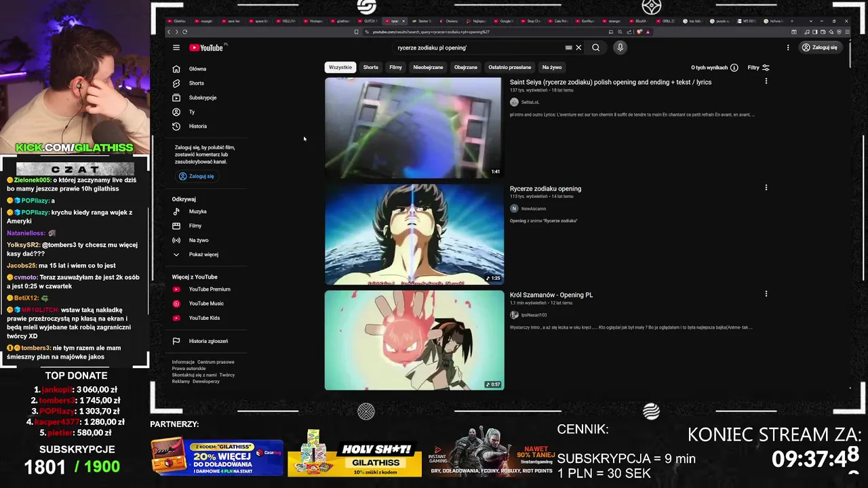Click the Instant Gaming partner banner
The height and width of the screenshot is (488, 868).
[x=490, y=453]
